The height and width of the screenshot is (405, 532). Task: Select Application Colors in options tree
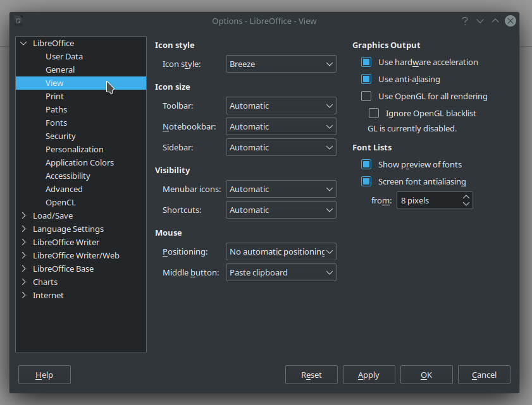pos(81,162)
